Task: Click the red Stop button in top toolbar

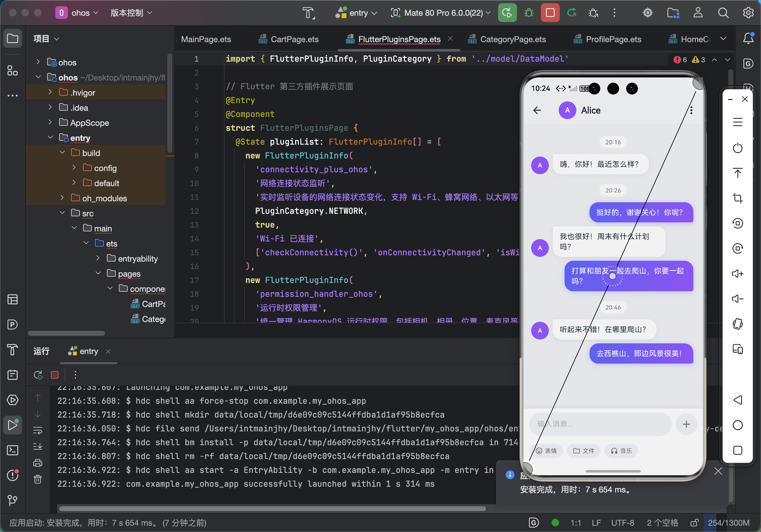Action: click(x=550, y=13)
